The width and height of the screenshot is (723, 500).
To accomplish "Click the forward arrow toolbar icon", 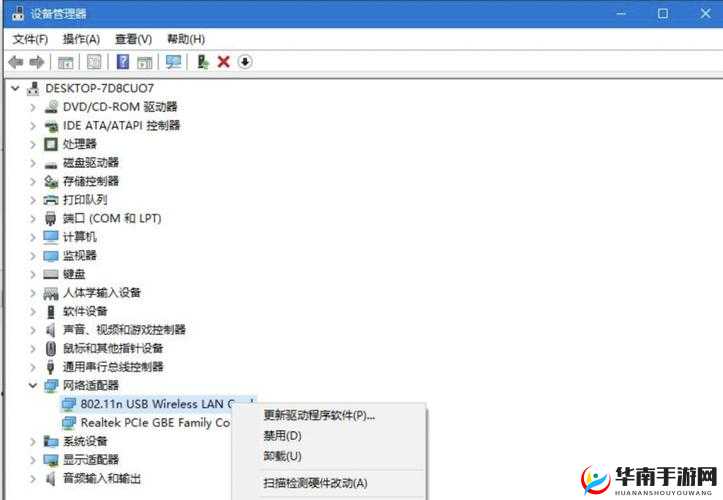I will point(37,62).
